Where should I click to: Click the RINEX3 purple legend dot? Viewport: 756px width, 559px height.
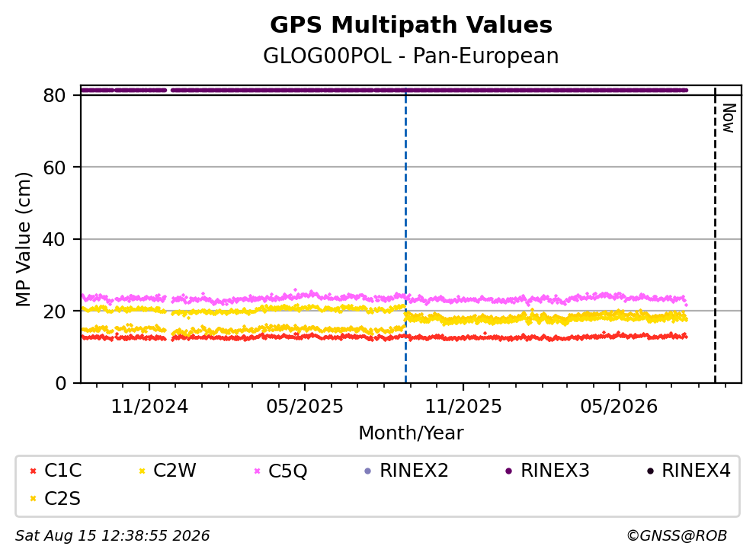[508, 471]
